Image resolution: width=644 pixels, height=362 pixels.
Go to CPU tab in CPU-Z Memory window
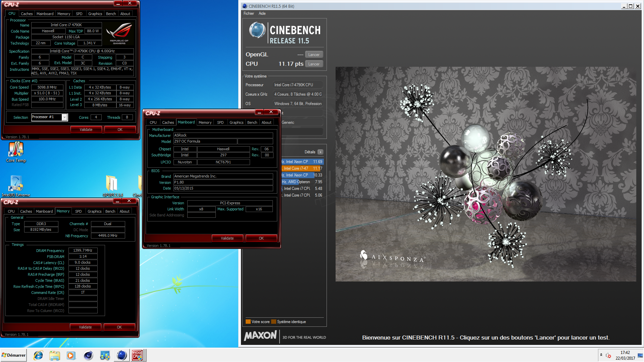[x=11, y=211]
